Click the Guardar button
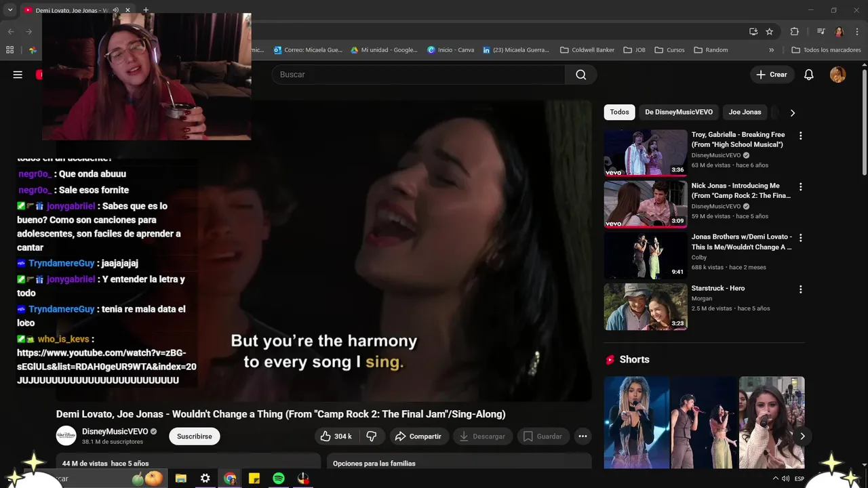The width and height of the screenshot is (868, 488). [542, 436]
